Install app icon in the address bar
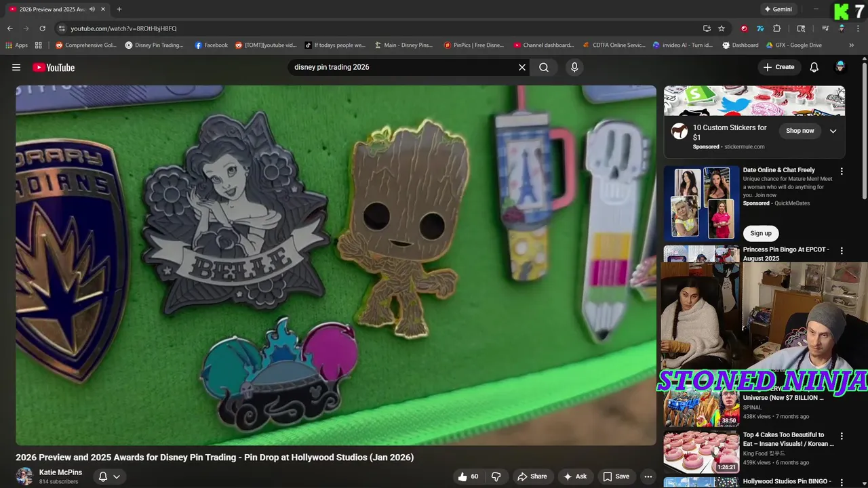The width and height of the screenshot is (868, 488). [707, 28]
